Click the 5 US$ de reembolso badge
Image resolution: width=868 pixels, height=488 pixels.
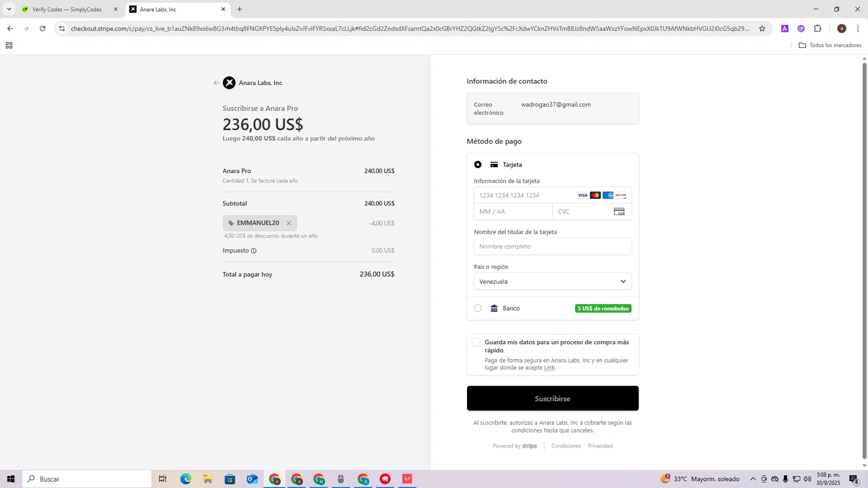click(x=603, y=308)
